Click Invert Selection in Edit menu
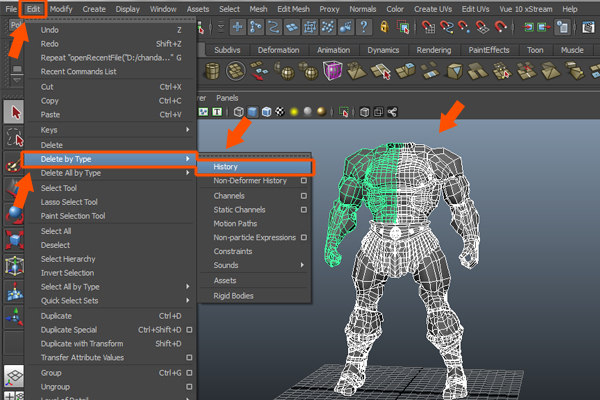The height and width of the screenshot is (400, 600). [67, 273]
